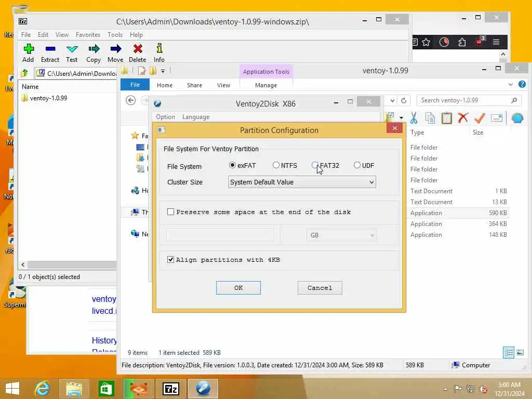Show hidden system tray icons
Image resolution: width=532 pixels, height=399 pixels.
point(445,389)
